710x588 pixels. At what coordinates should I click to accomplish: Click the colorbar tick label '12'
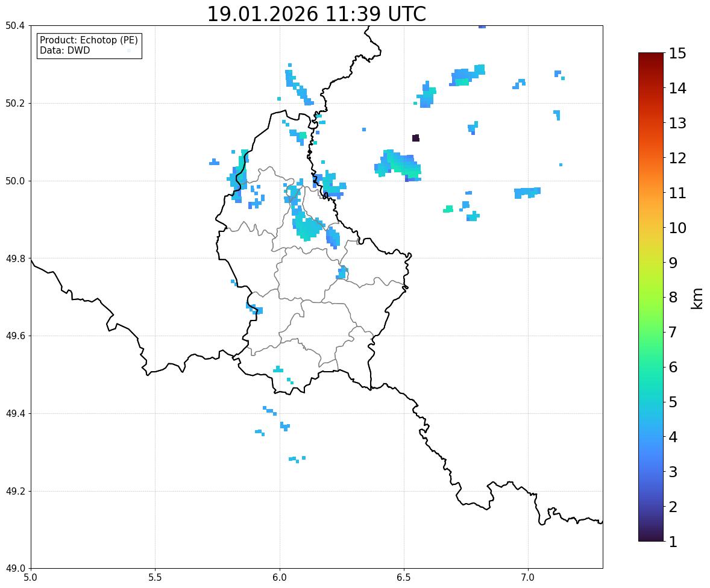pos(677,158)
